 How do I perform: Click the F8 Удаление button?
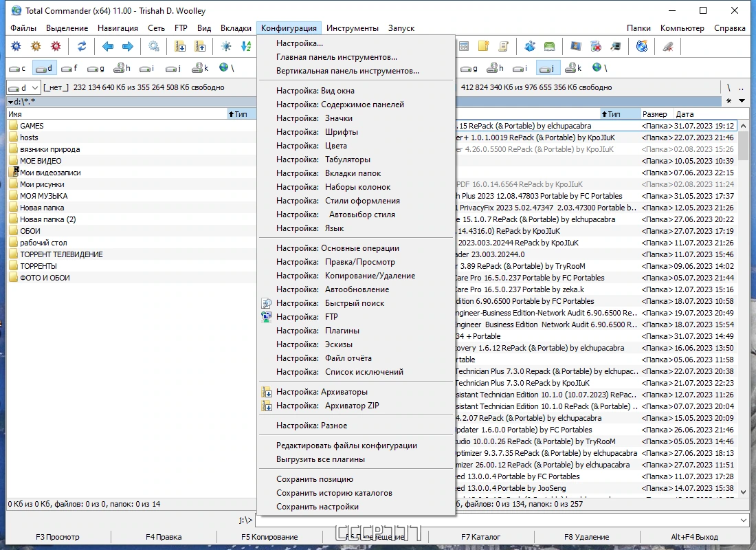(587, 537)
